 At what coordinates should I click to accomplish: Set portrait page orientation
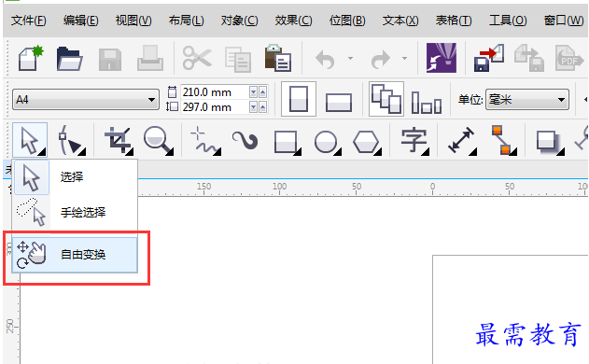[299, 99]
